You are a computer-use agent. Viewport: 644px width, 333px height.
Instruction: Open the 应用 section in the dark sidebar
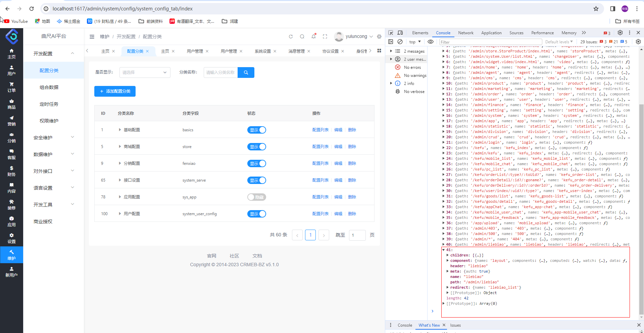coord(11,222)
